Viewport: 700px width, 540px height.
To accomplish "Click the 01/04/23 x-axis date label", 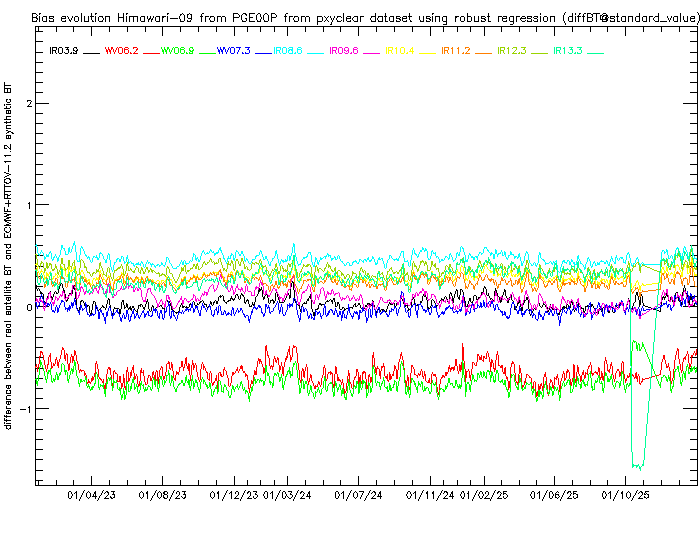I will click(91, 495).
